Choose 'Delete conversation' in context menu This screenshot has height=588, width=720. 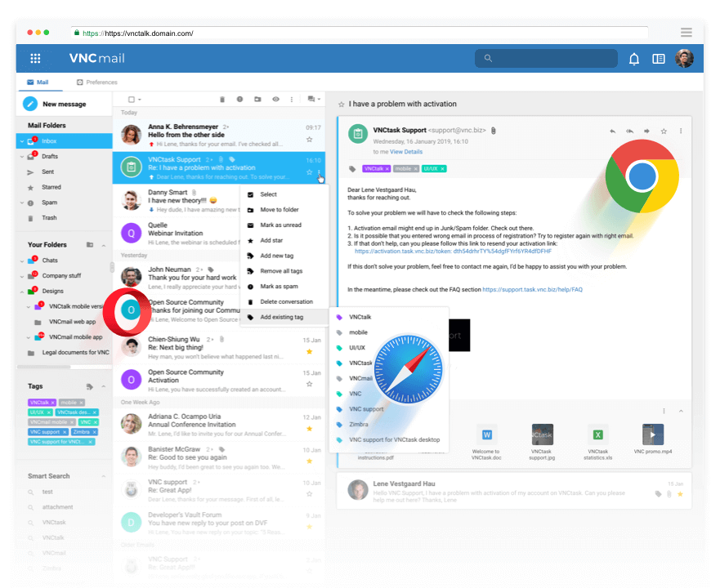point(284,301)
